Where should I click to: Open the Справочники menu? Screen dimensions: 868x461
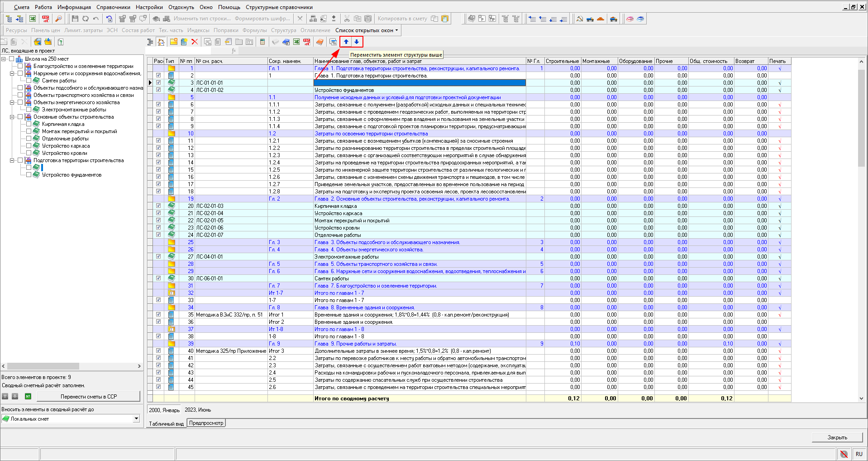coord(113,7)
